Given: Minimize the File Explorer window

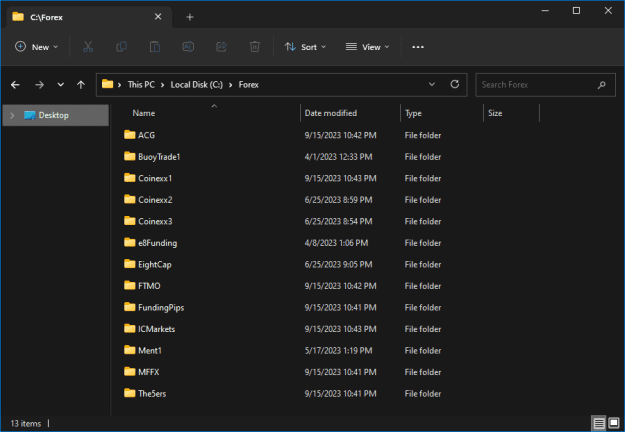Looking at the screenshot, I should [545, 11].
